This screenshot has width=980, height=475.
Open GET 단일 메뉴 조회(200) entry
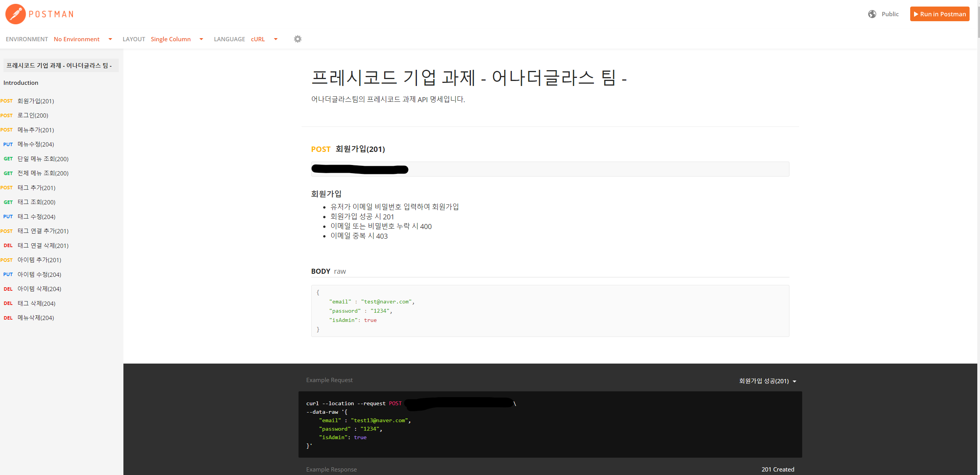[x=43, y=159]
